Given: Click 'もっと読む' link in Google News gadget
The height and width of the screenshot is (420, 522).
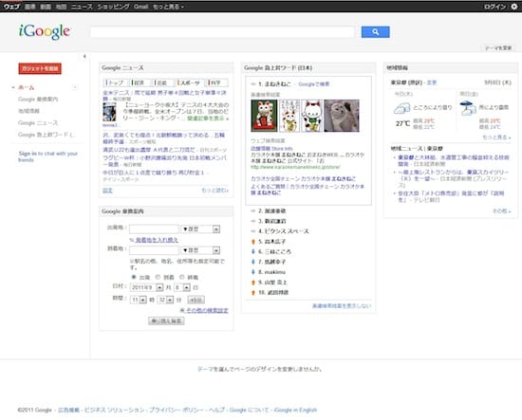Looking at the screenshot, I should click(x=214, y=191).
